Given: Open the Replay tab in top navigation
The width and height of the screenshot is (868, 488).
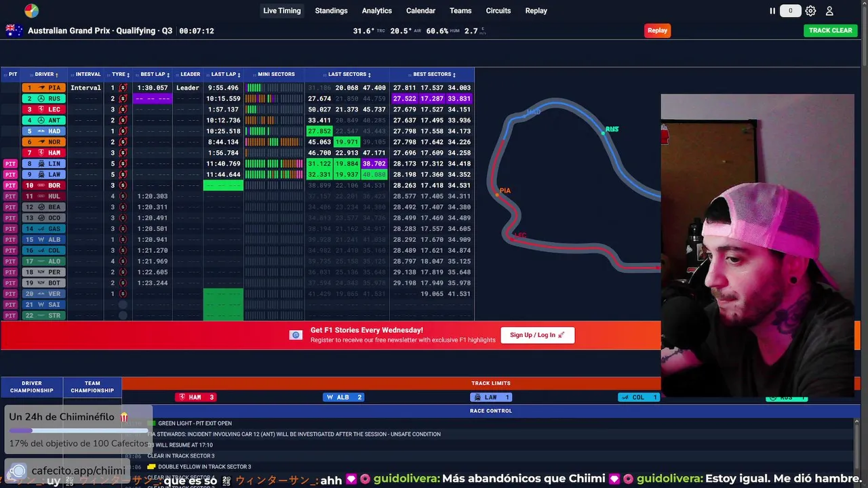Looking at the screenshot, I should (536, 11).
